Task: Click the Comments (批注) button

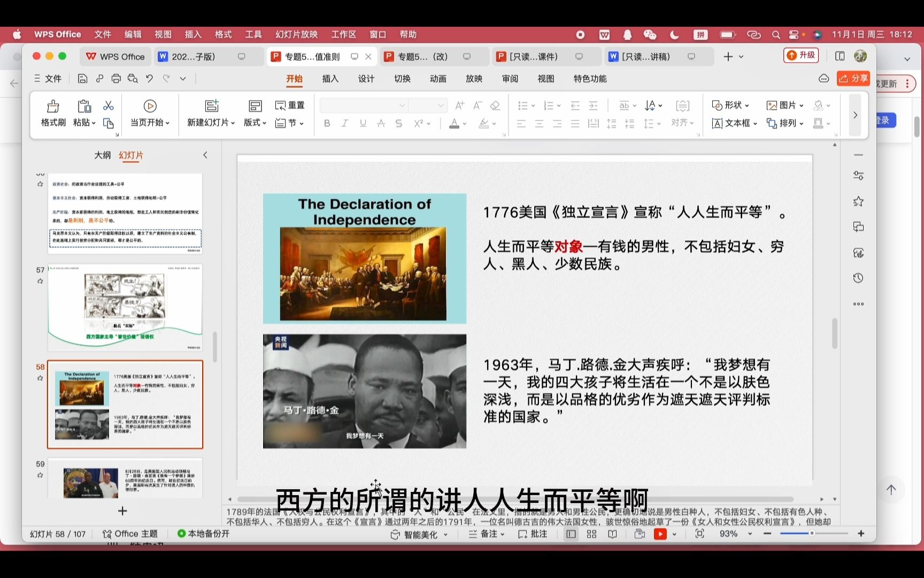Action: pos(533,534)
